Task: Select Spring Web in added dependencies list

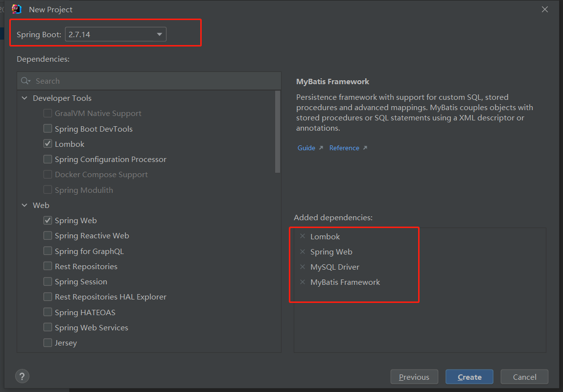Action: [331, 252]
